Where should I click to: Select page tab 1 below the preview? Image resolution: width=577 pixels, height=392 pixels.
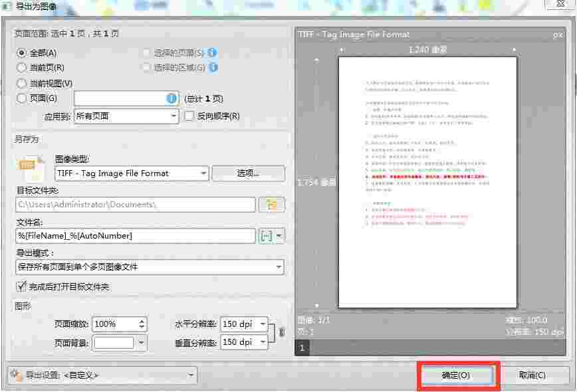pos(301,347)
